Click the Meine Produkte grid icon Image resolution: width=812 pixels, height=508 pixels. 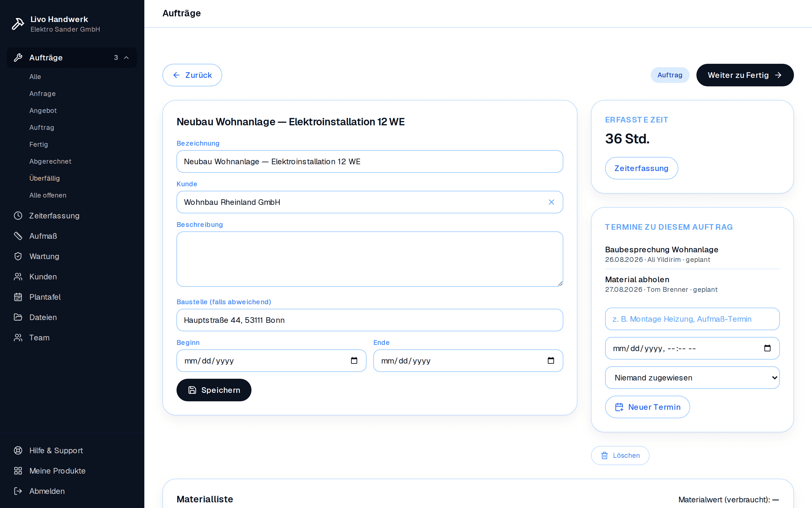pos(18,471)
